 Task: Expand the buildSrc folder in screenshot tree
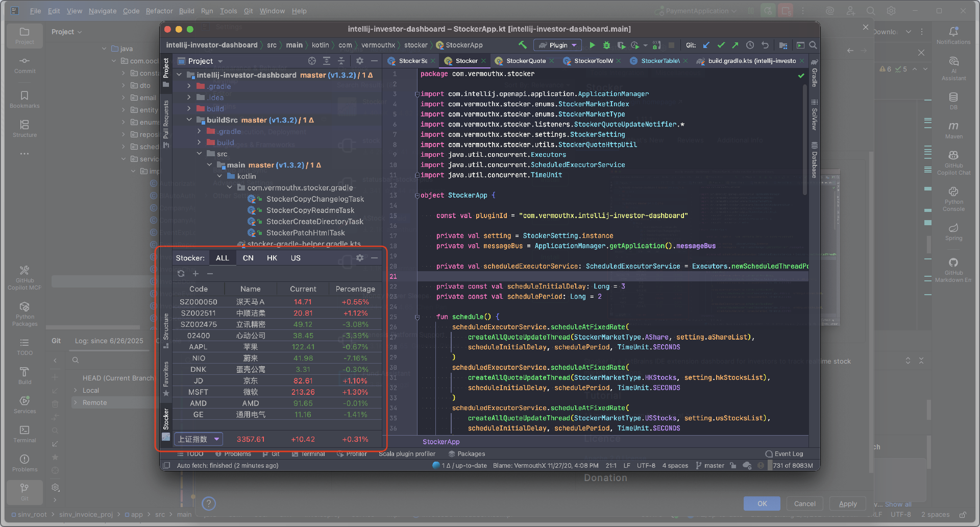click(189, 120)
